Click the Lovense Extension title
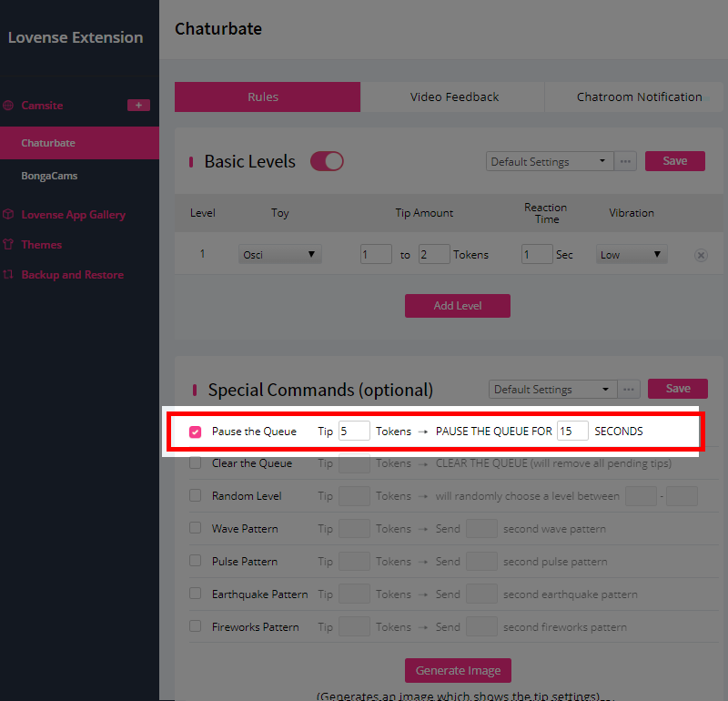Viewport: 728px width, 701px height. coord(76,37)
